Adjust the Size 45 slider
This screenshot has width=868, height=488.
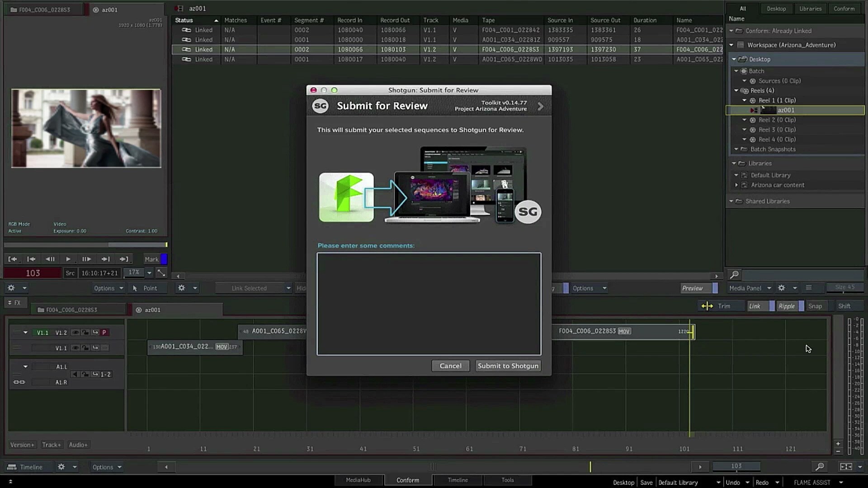click(845, 288)
